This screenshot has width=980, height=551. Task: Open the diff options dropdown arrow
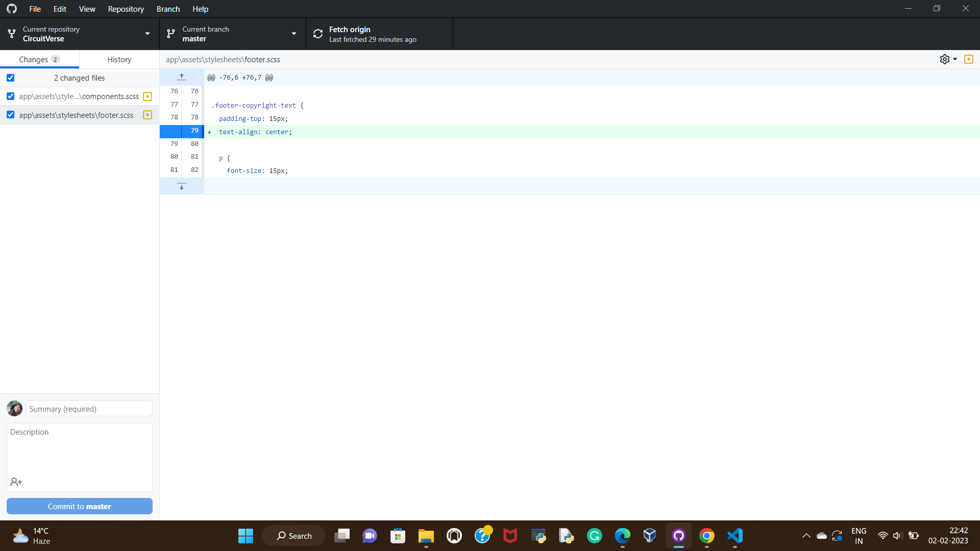pyautogui.click(x=953, y=59)
